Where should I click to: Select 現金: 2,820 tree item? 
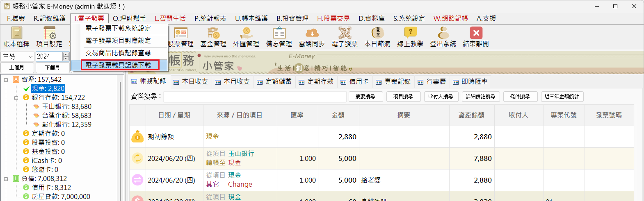coord(48,88)
